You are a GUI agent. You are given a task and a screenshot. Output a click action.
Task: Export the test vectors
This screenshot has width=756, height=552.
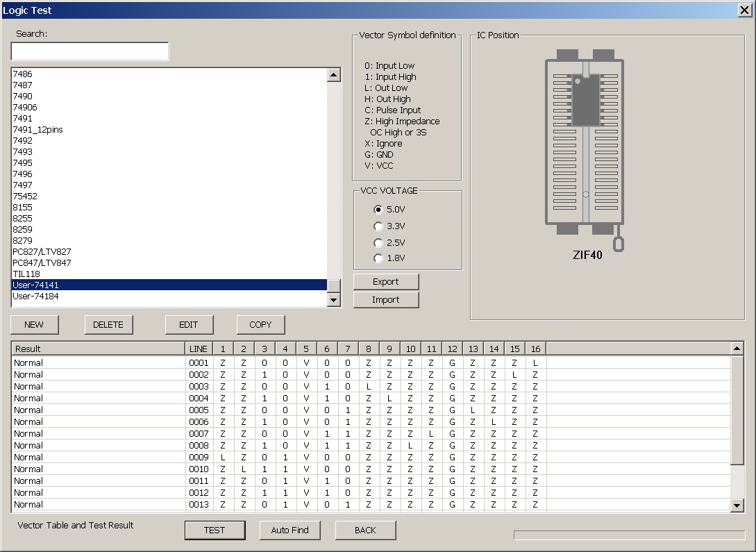[x=386, y=282]
